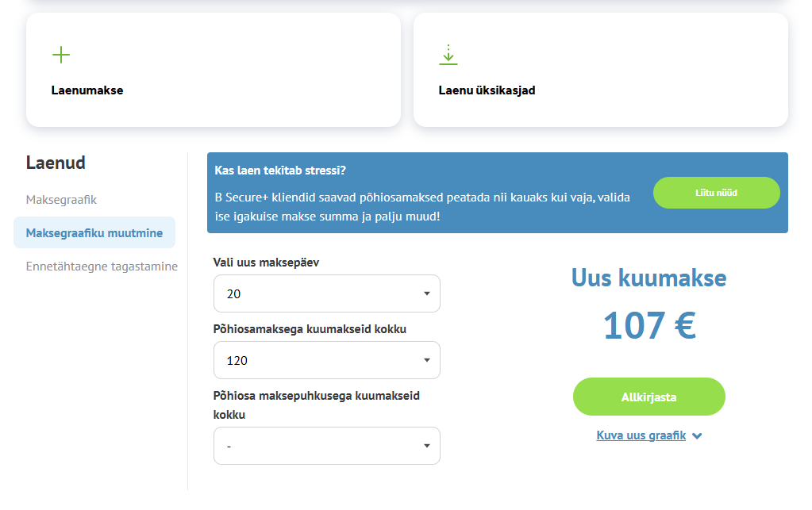Click the Laenud sidebar heading
Viewport: 812px width, 510px height.
56,163
